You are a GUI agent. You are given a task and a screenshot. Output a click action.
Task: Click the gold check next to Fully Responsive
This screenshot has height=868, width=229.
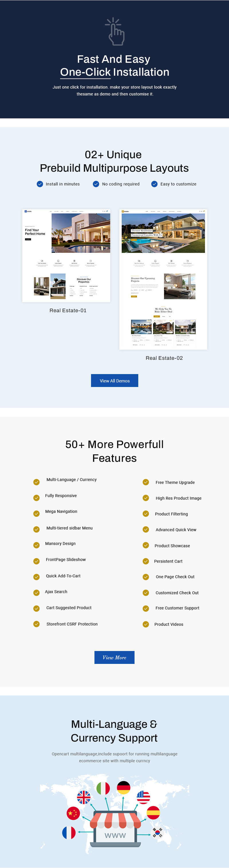(x=36, y=498)
